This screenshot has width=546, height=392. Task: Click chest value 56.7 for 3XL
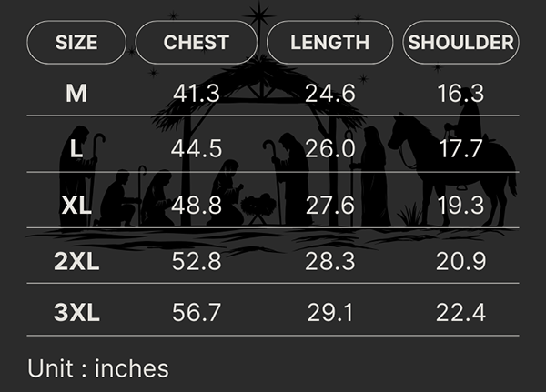coord(197,314)
